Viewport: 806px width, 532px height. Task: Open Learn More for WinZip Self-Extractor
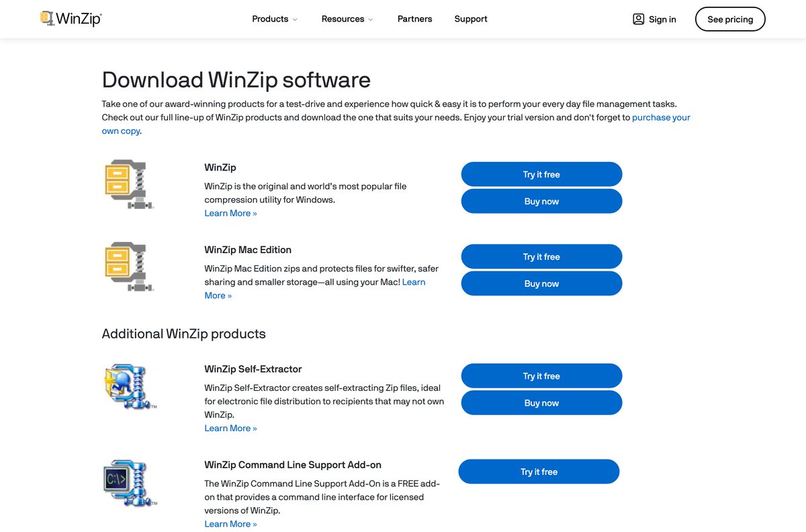pos(230,428)
